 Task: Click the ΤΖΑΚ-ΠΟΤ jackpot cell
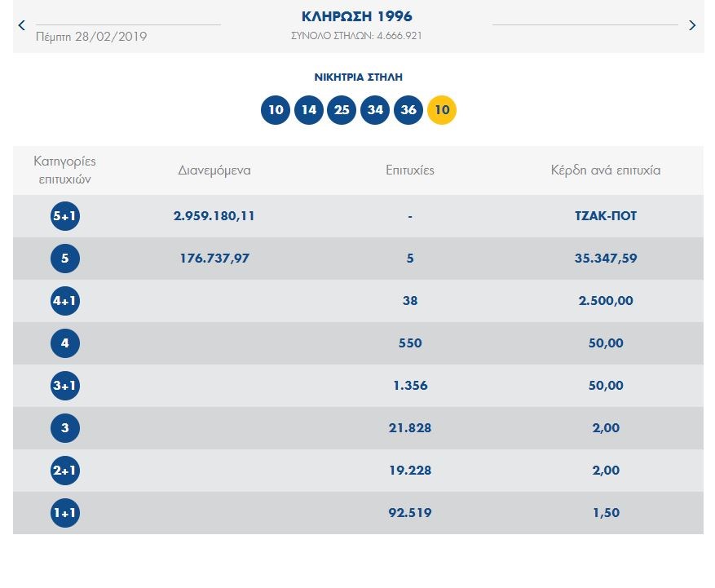pyautogui.click(x=605, y=216)
